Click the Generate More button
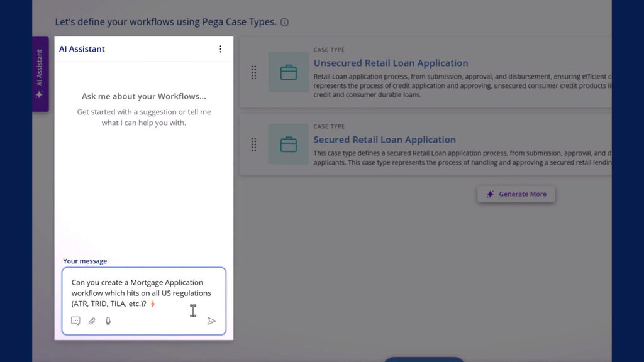The height and width of the screenshot is (362, 644). [x=516, y=194]
